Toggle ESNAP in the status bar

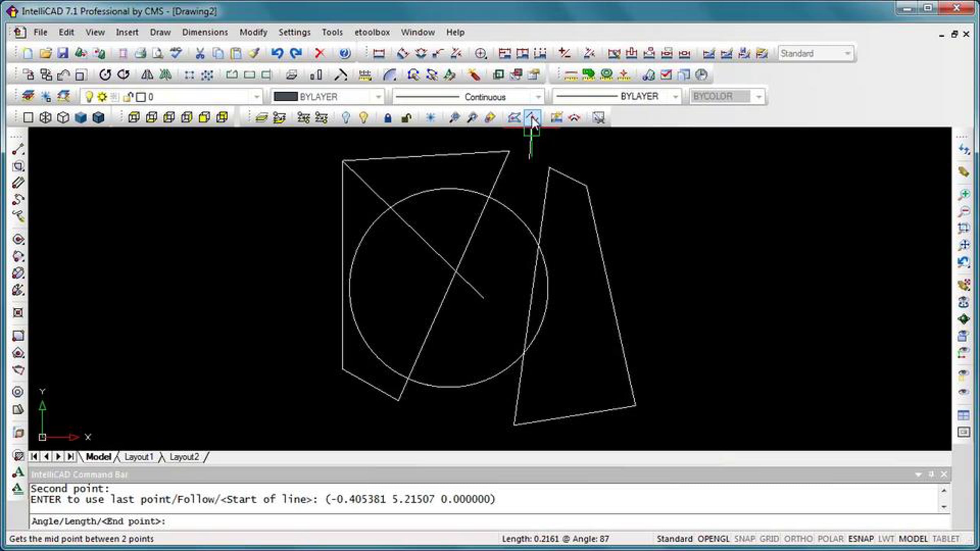[860, 539]
